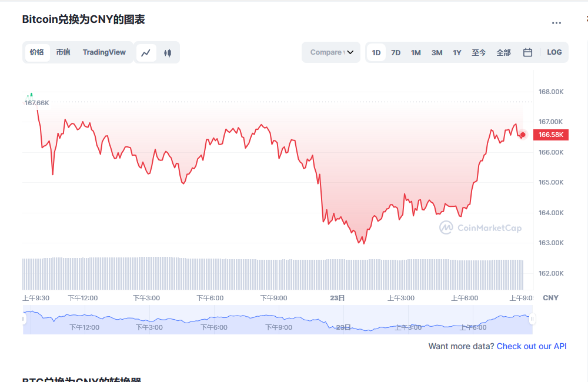Expand the Compare dropdown
The height and width of the screenshot is (382, 588).
(331, 52)
